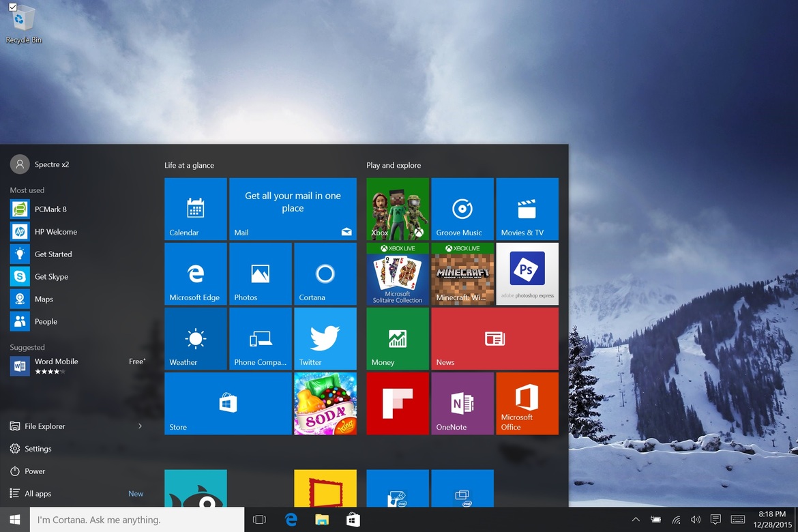Screen dimensions: 798x532
Task: Click the Cortana search box
Action: [137, 519]
